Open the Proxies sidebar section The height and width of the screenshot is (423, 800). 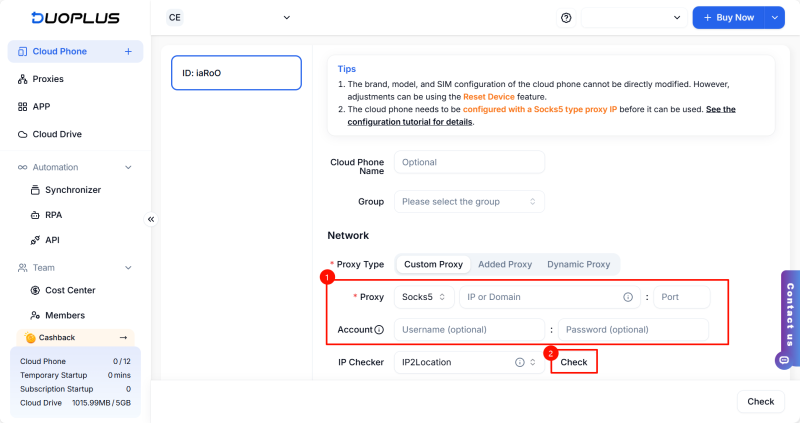pos(47,78)
